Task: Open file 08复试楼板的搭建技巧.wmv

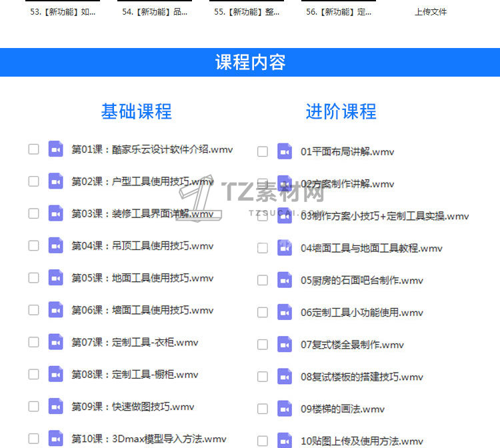Action: coord(362,377)
